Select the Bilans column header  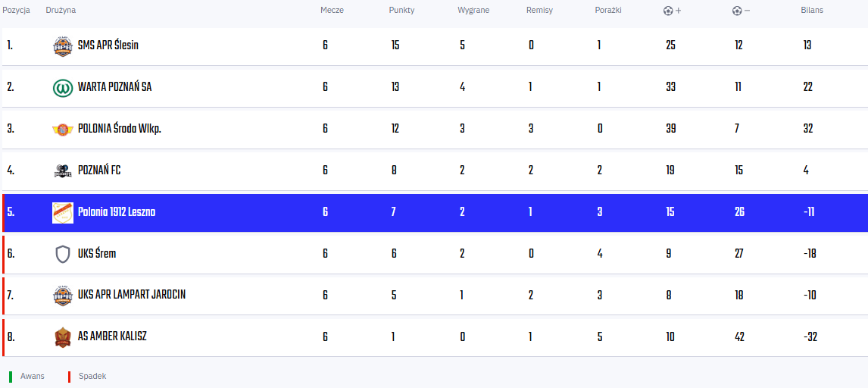[x=812, y=10]
